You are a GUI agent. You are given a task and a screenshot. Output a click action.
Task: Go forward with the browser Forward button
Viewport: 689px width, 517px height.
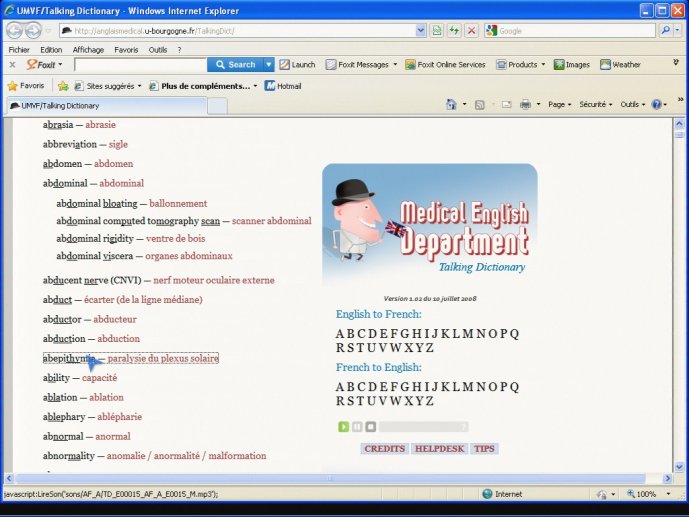[33, 31]
